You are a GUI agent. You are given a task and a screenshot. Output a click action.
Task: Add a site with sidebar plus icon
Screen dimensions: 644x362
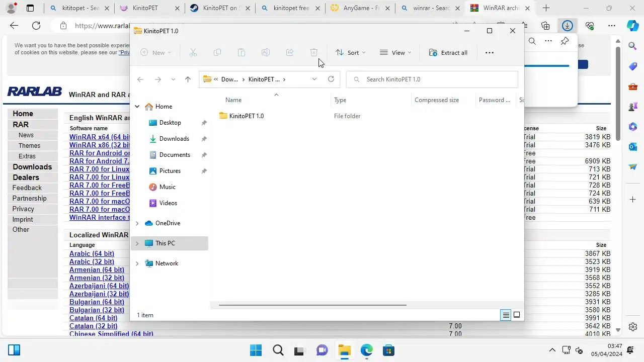(633, 200)
